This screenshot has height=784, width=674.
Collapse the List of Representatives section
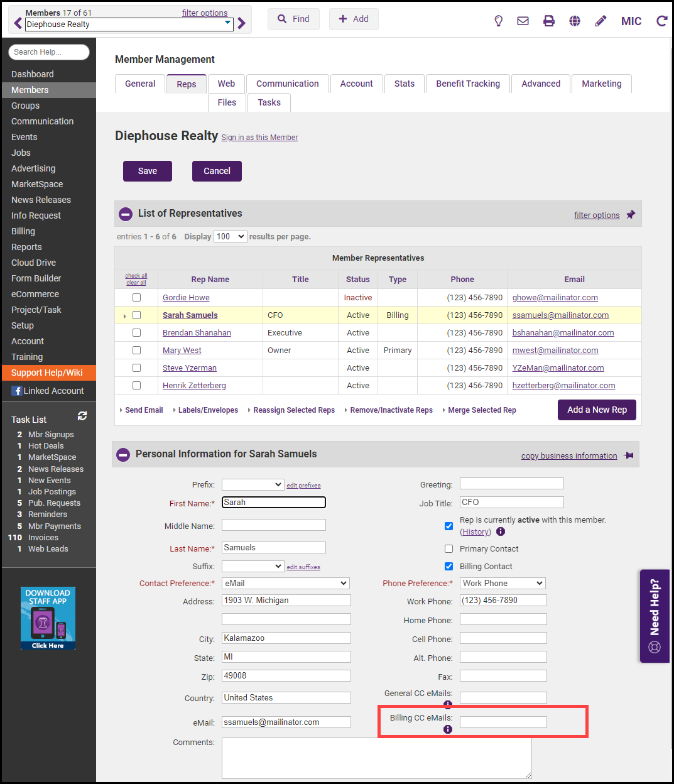point(126,214)
